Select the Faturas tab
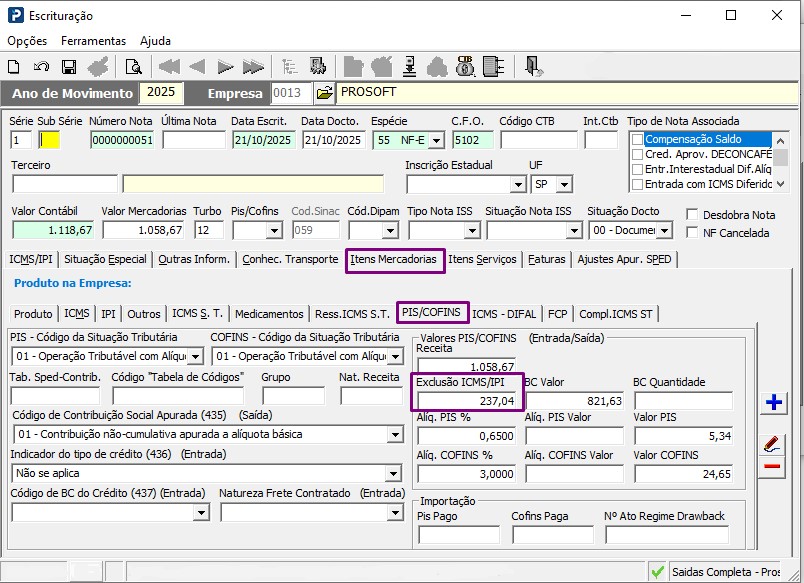The height and width of the screenshot is (583, 804). click(x=547, y=259)
